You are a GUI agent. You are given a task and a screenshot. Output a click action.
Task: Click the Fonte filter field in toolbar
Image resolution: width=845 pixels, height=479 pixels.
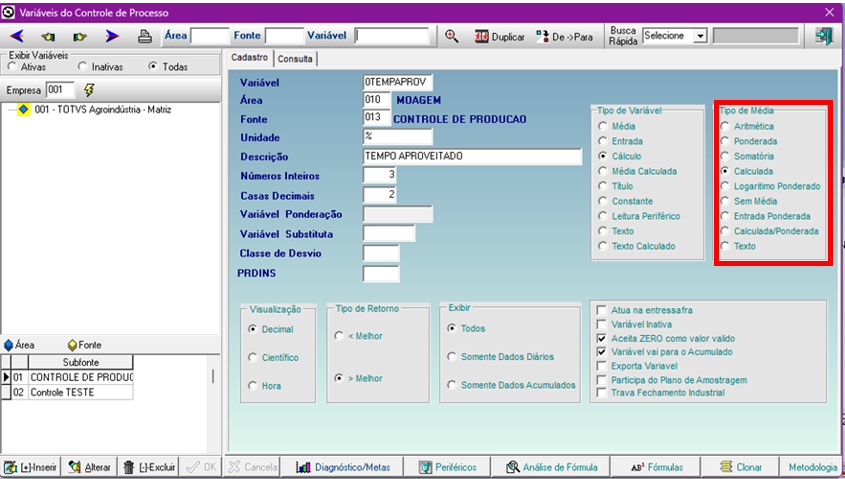point(284,36)
